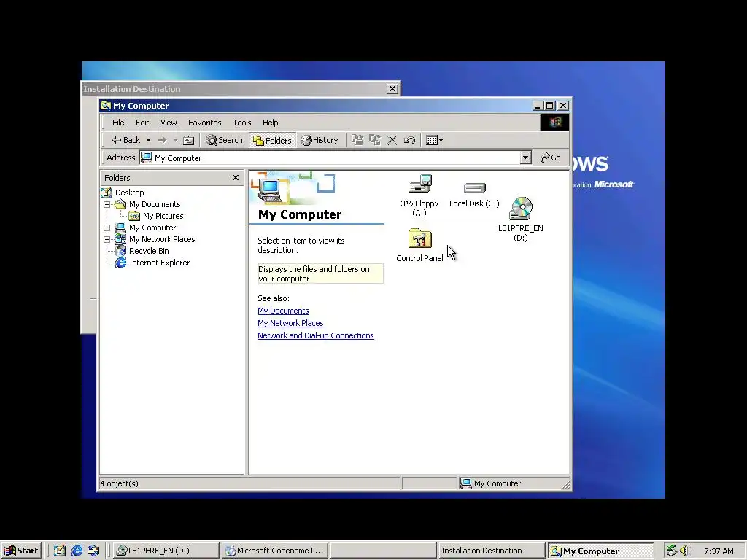Click the My Computer taskbar button

600,551
